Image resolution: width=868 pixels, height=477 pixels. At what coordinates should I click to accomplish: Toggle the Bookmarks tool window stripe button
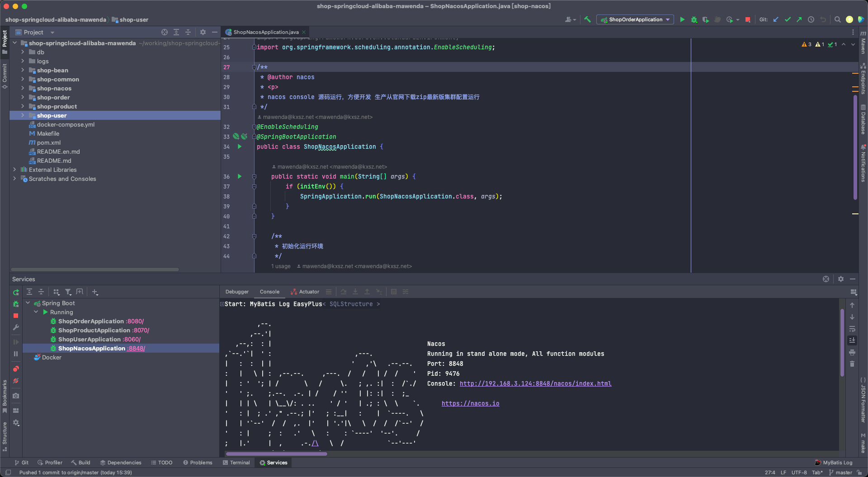pos(5,397)
